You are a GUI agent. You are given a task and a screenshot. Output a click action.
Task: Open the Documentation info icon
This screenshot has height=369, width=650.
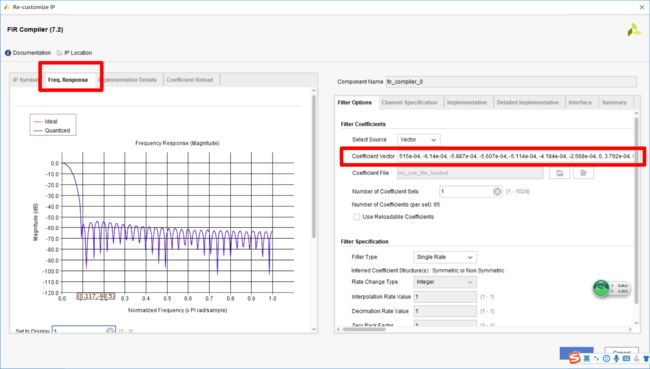pos(8,53)
